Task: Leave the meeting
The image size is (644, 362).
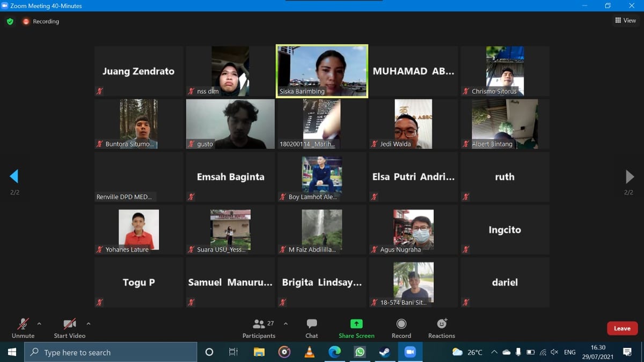Action: tap(622, 328)
